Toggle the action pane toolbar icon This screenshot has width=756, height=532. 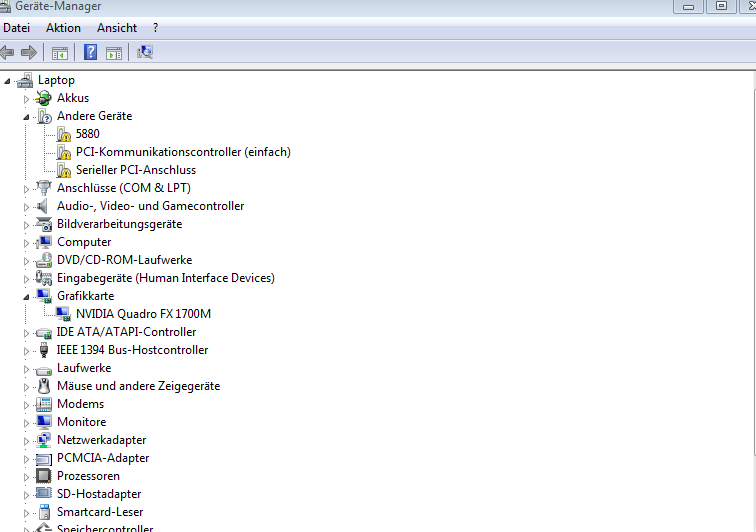pos(114,53)
